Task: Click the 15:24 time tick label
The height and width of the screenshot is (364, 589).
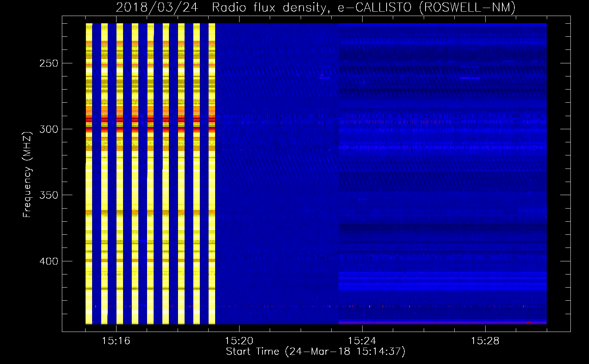Action: click(362, 341)
